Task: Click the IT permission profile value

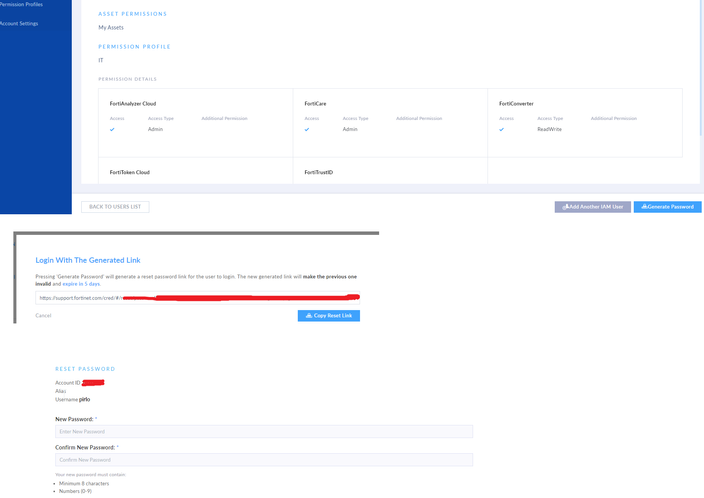Action: [101, 60]
